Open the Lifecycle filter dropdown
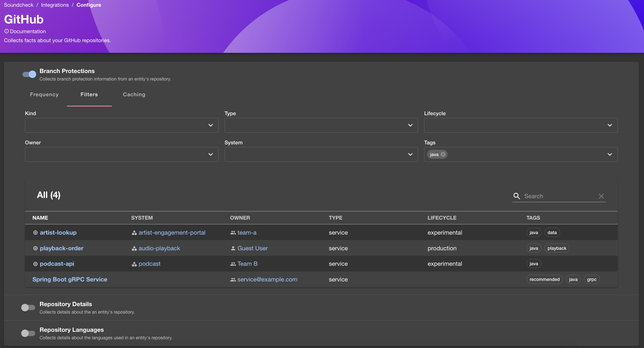This screenshot has width=644, height=348. point(521,125)
